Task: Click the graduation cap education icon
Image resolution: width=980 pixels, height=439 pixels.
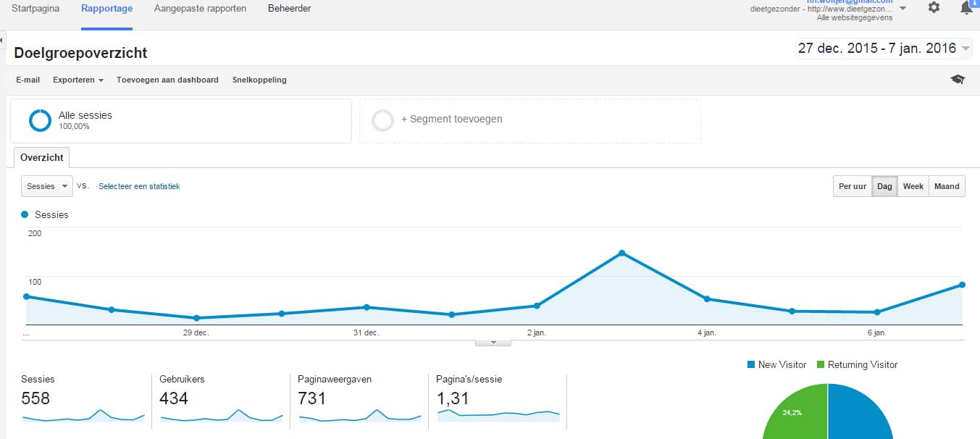Action: [958, 80]
